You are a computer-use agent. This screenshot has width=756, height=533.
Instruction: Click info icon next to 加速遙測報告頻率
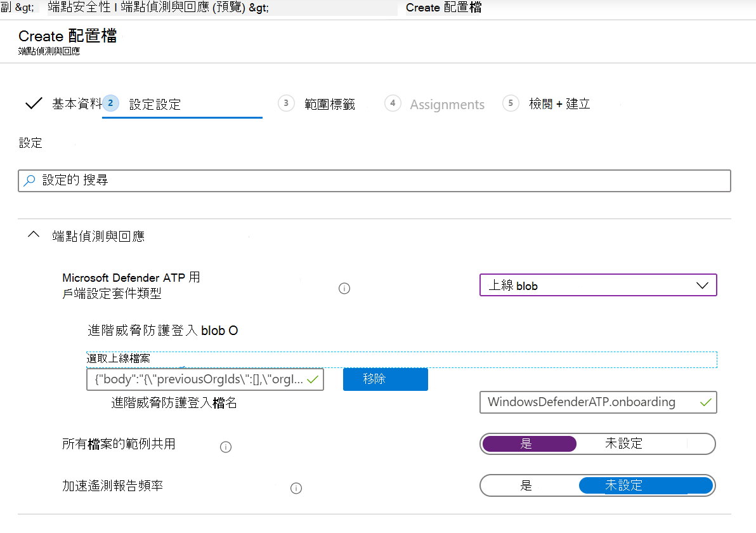pyautogui.click(x=296, y=488)
